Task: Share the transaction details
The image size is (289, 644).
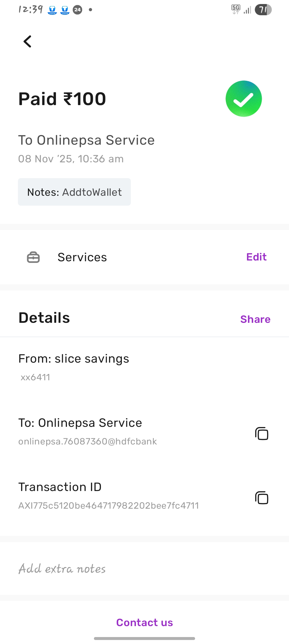Action: pyautogui.click(x=255, y=319)
